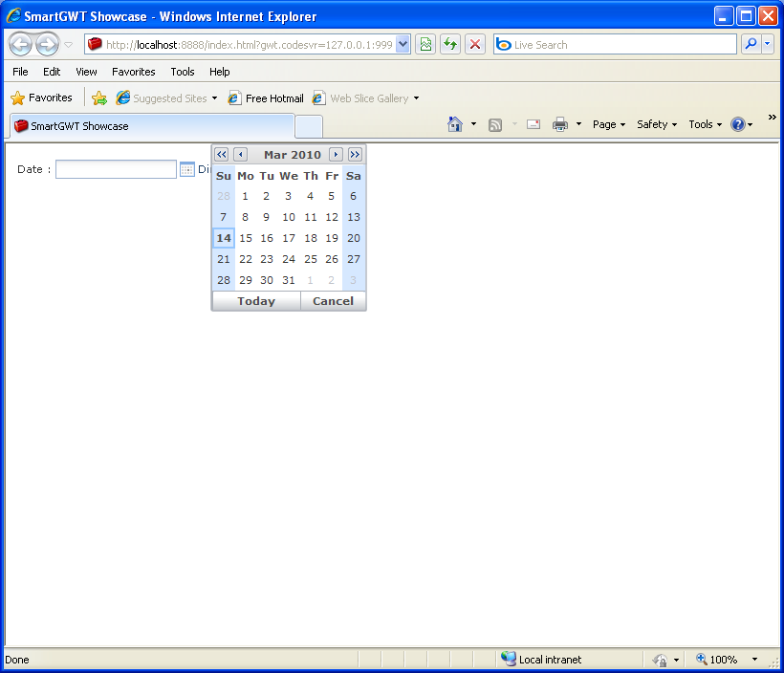The image size is (784, 673).
Task: Select date 17 in the calendar
Action: click(289, 238)
